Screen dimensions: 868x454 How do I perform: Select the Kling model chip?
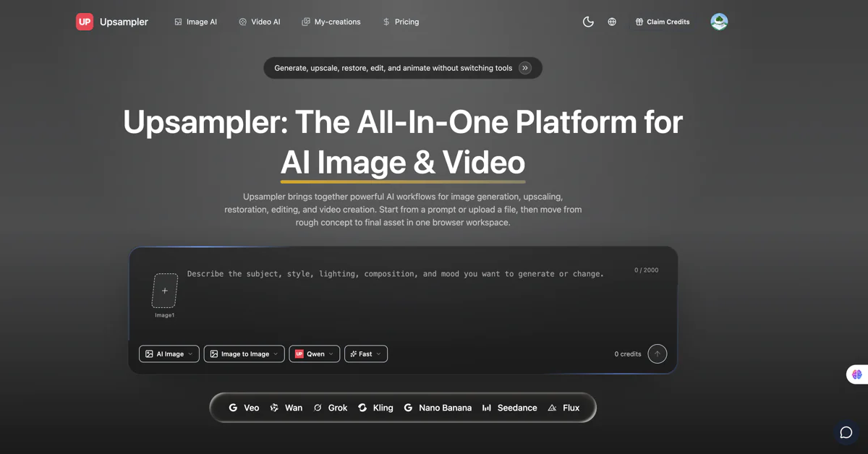point(375,408)
